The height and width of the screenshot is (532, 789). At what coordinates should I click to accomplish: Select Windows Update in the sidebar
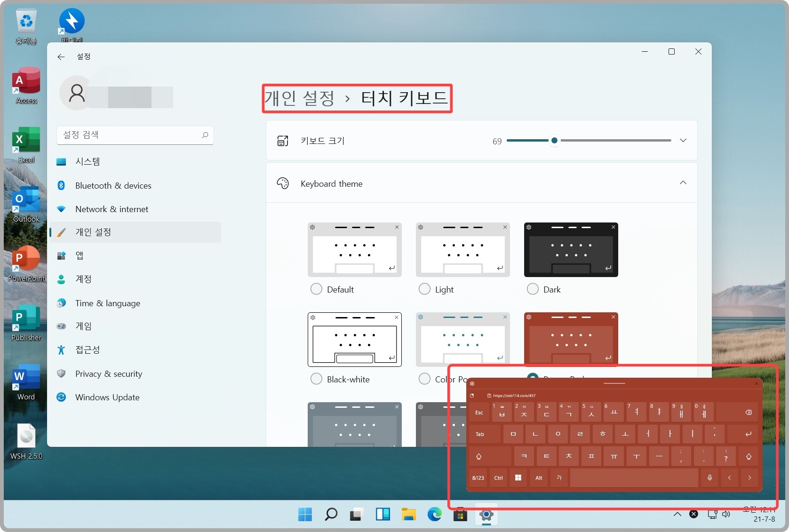point(107,397)
